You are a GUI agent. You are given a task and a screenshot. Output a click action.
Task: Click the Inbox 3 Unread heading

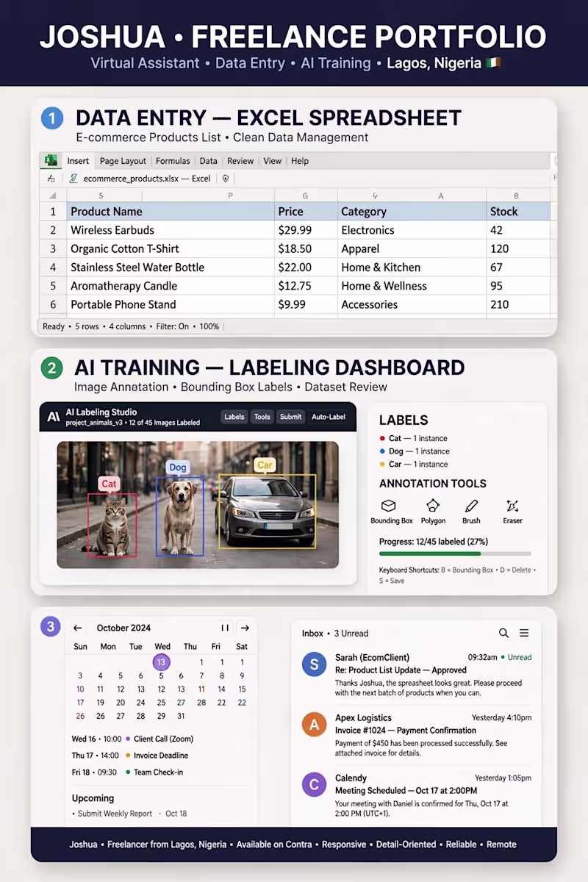[335, 634]
